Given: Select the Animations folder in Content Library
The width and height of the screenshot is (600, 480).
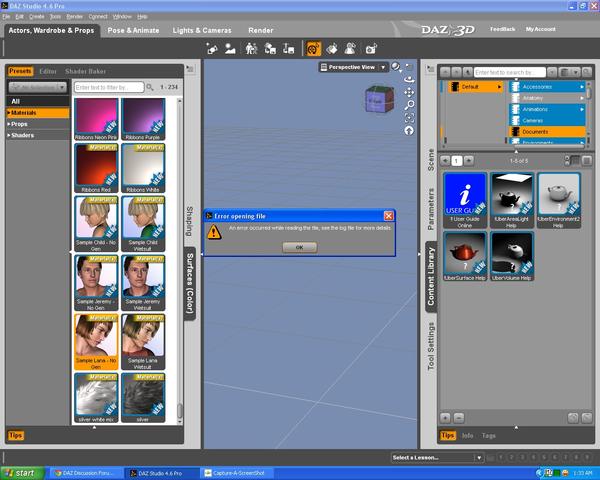Looking at the screenshot, I should tap(547, 109).
